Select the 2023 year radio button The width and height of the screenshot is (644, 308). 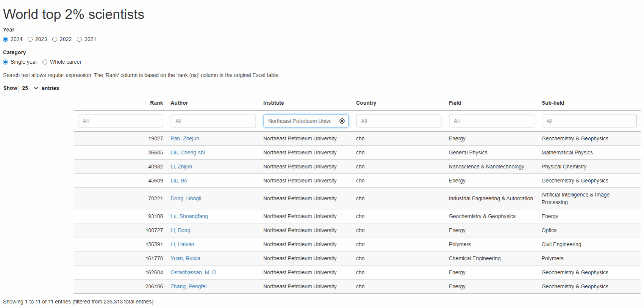[x=30, y=39]
